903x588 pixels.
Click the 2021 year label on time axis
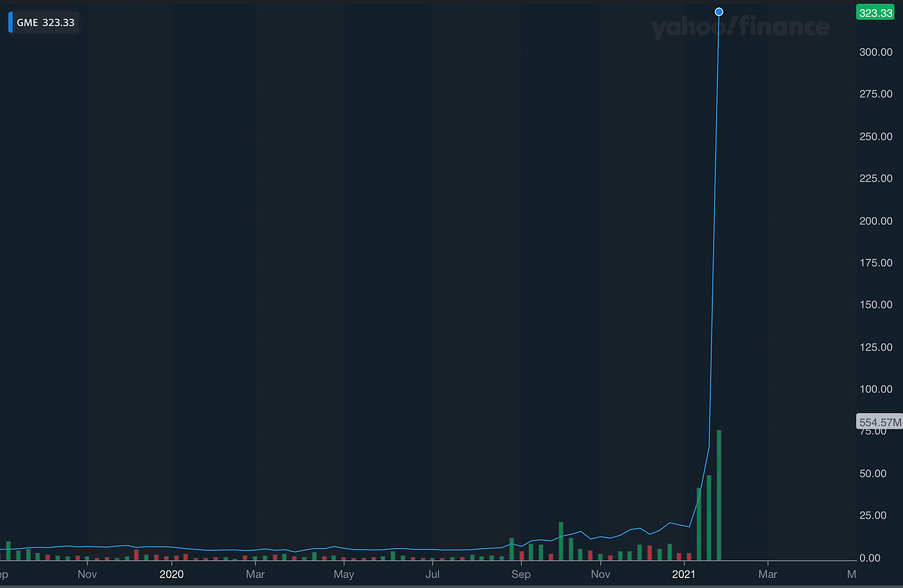[683, 574]
